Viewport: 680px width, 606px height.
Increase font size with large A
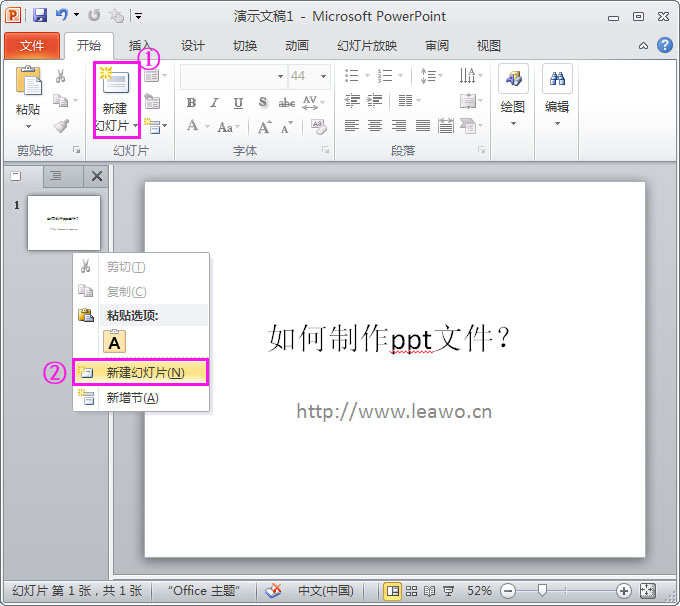(264, 127)
